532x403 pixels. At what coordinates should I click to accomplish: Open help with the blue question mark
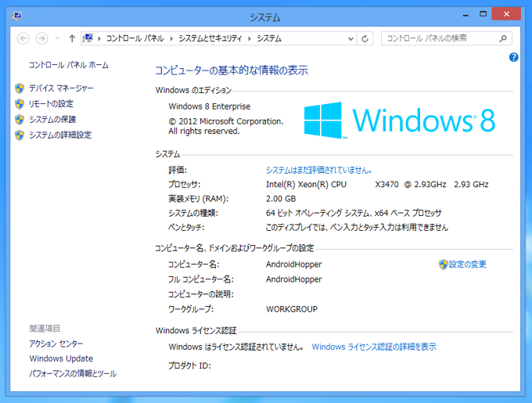[513, 57]
